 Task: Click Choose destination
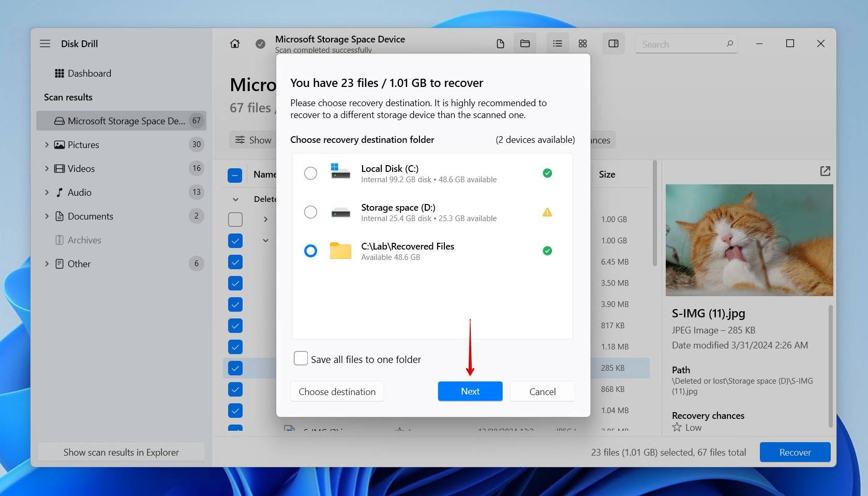point(337,391)
